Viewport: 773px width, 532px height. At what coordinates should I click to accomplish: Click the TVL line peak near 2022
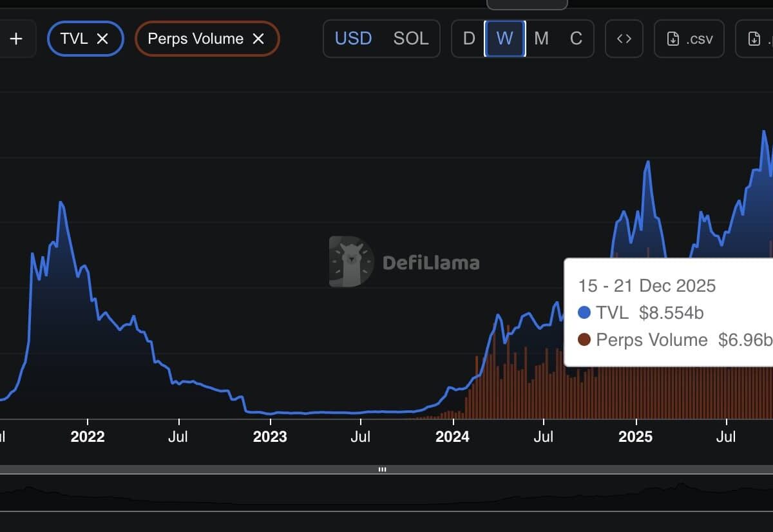point(61,202)
